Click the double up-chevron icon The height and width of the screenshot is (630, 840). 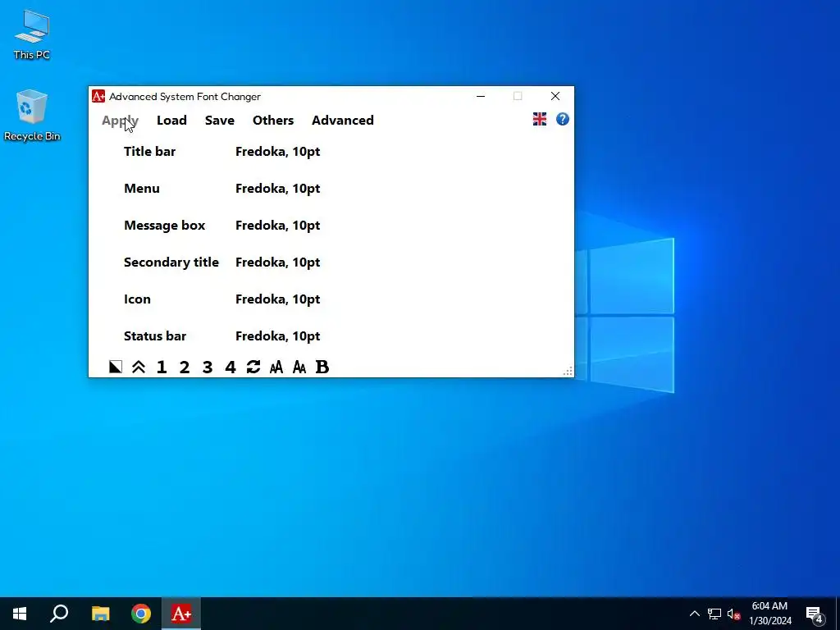pyautogui.click(x=139, y=367)
